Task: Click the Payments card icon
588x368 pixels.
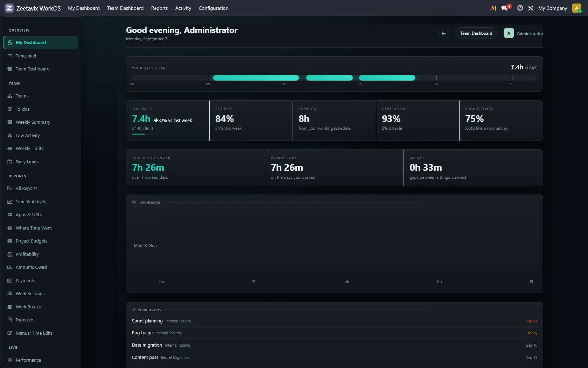Action: click(10, 281)
